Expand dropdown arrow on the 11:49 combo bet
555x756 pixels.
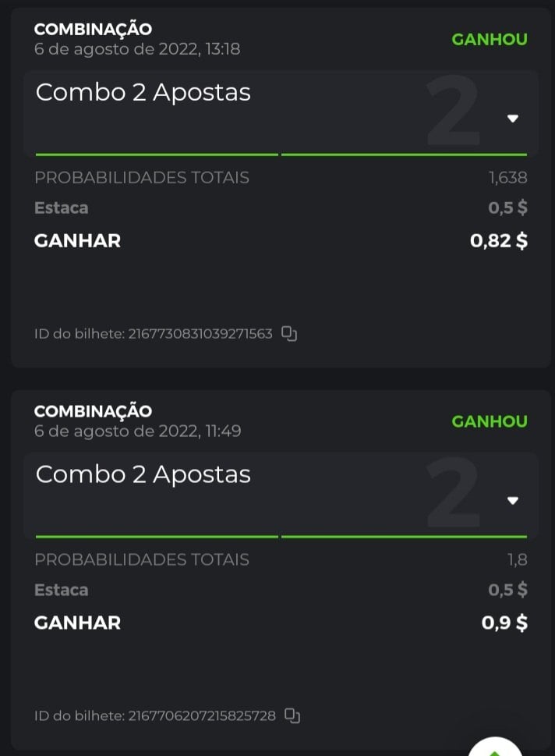513,500
